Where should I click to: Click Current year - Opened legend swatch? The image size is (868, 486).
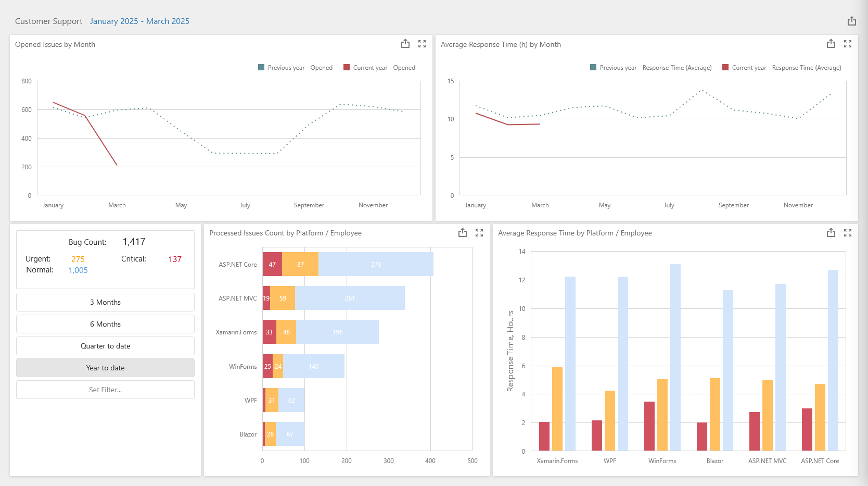[x=347, y=67]
